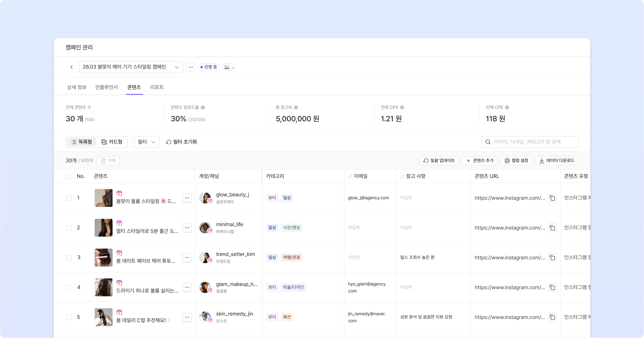
Task: Check the checkbox for row 1
Action: coord(69,198)
